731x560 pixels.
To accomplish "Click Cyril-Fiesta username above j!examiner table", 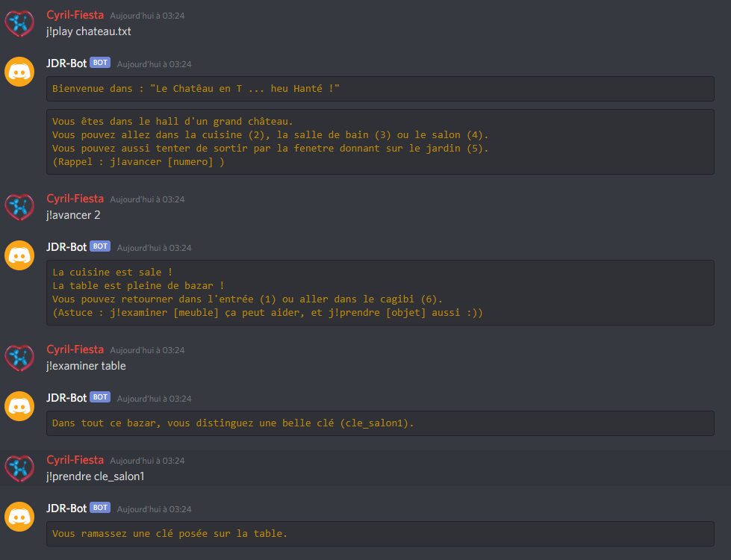I will (x=75, y=349).
